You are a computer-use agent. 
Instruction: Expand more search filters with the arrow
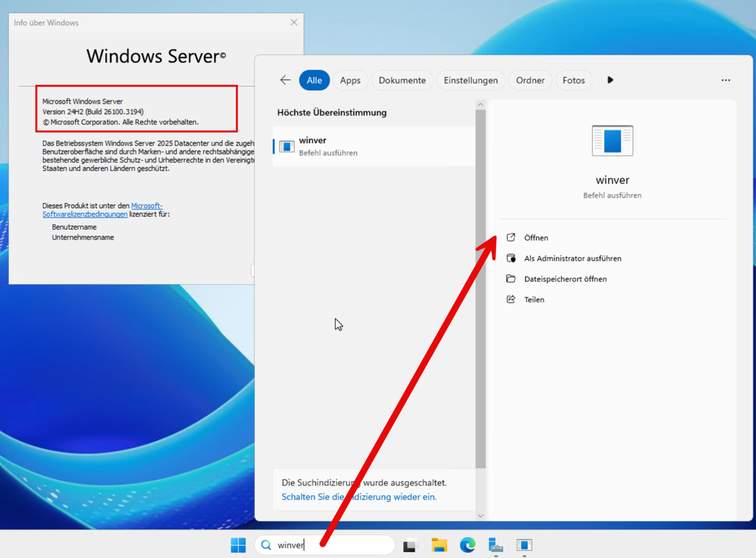(610, 80)
